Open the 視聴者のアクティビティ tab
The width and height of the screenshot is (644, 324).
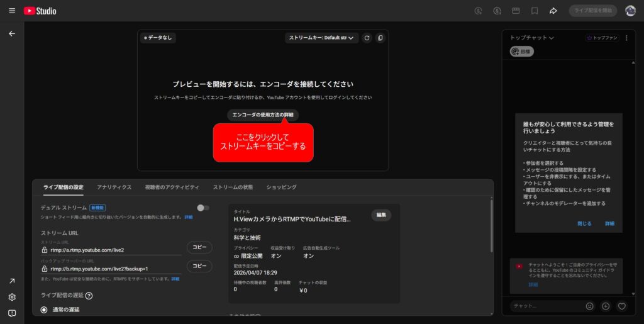(x=172, y=187)
